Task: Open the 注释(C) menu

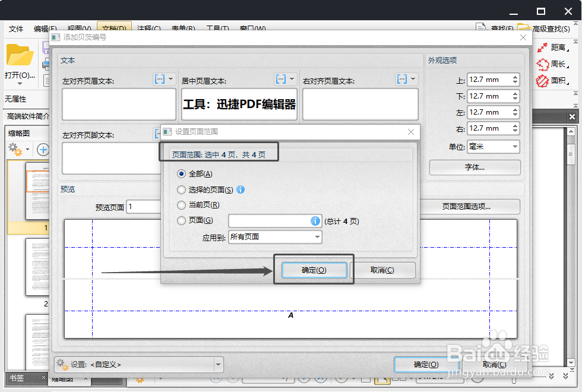Action: click(x=148, y=29)
